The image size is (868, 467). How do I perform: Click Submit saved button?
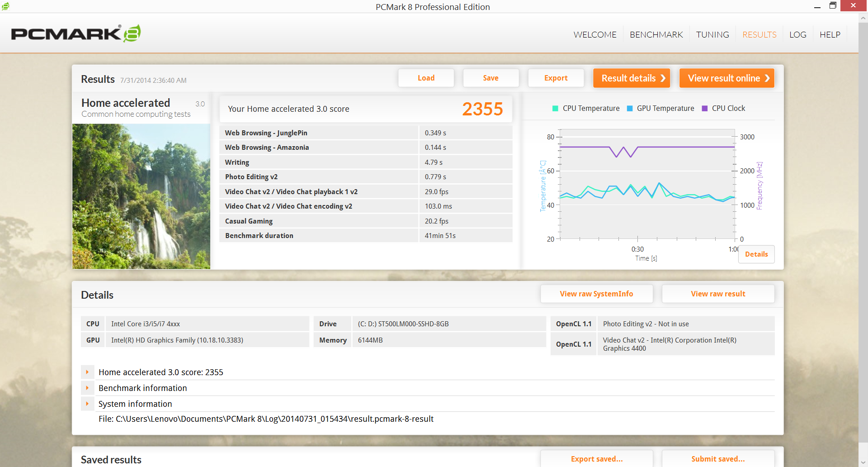coord(718,459)
